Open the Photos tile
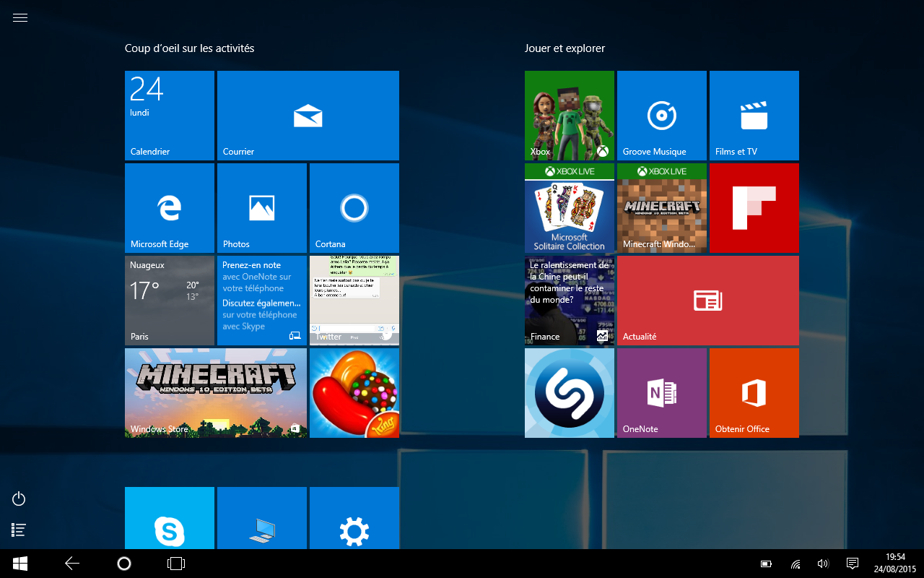 [x=262, y=208]
